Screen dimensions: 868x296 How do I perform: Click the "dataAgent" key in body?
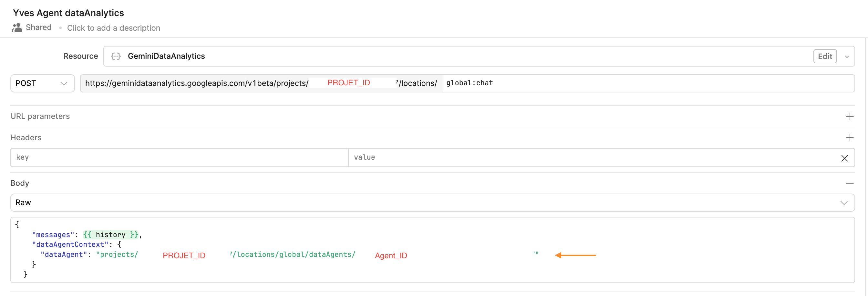64,255
